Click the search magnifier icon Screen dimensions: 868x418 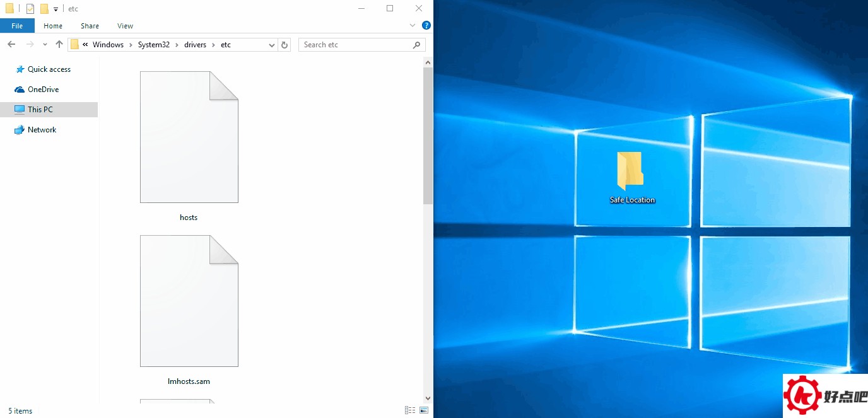point(416,45)
